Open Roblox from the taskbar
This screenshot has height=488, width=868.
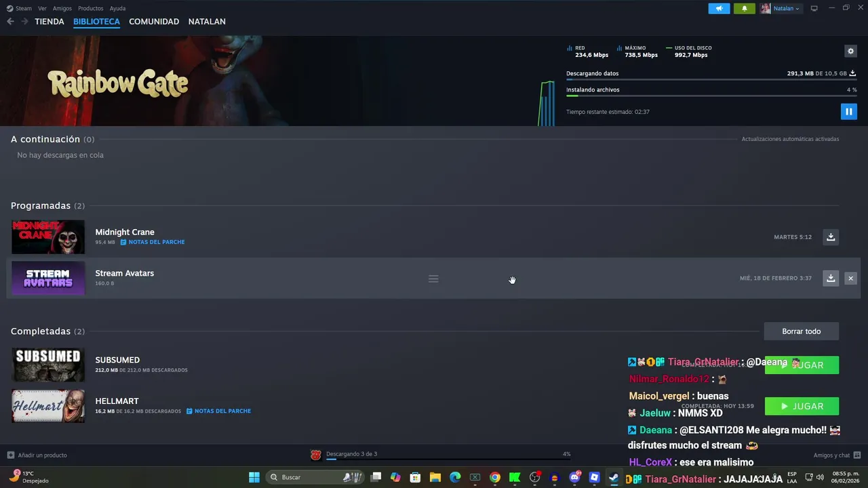pos(595,477)
